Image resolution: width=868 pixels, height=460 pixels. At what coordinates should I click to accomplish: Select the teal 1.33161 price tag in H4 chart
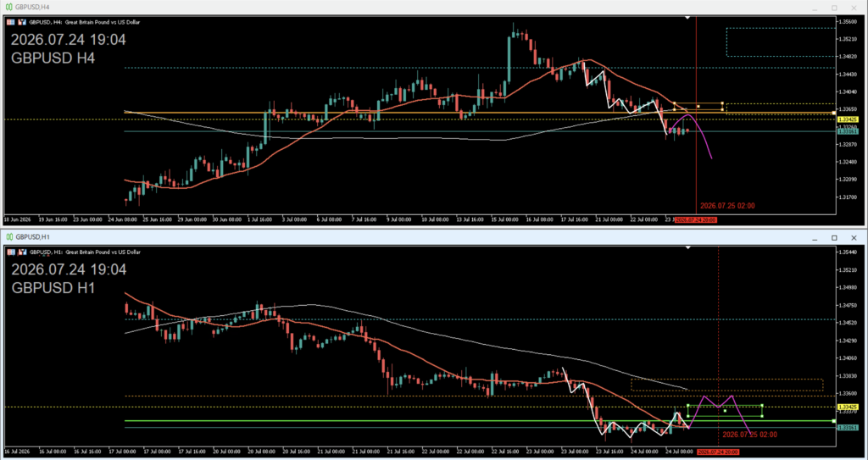(x=848, y=132)
